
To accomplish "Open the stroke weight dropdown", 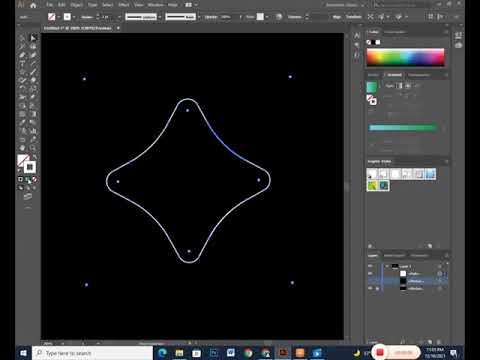I will pos(119,17).
